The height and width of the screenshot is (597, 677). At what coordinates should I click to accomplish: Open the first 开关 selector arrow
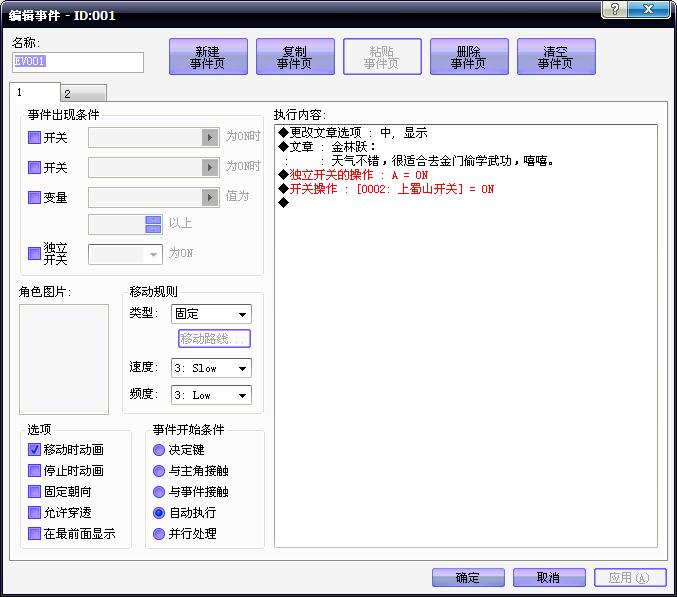tap(210, 138)
